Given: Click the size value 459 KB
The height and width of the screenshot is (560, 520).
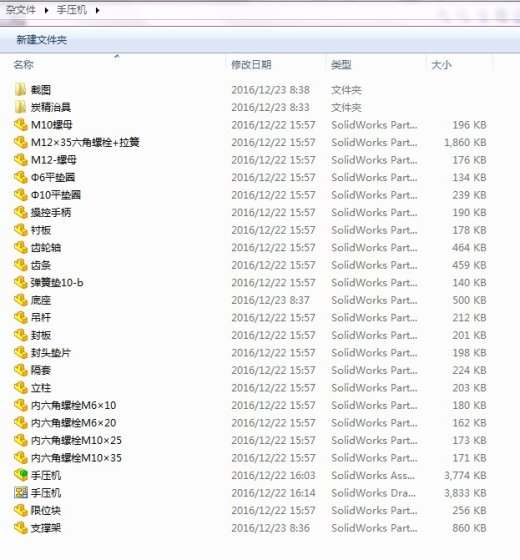Looking at the screenshot, I should tap(469, 265).
